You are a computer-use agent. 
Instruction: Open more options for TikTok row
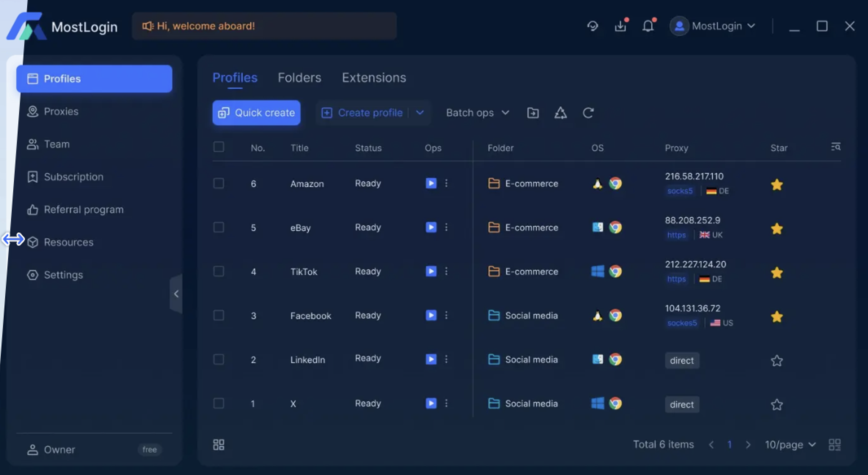point(446,271)
